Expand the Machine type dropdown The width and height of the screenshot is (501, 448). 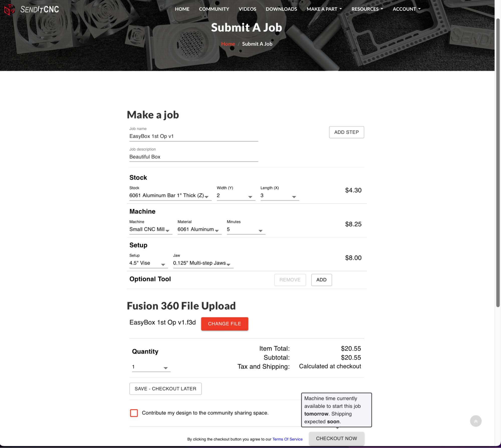[150, 229]
